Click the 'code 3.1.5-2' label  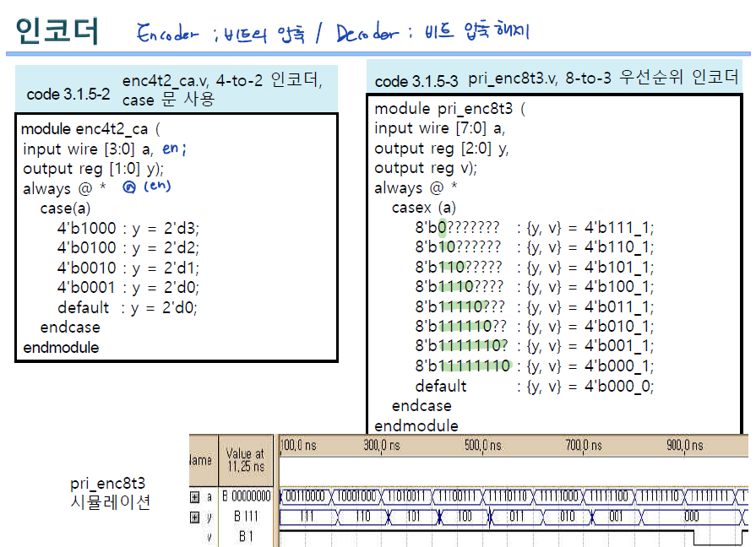coord(68,94)
